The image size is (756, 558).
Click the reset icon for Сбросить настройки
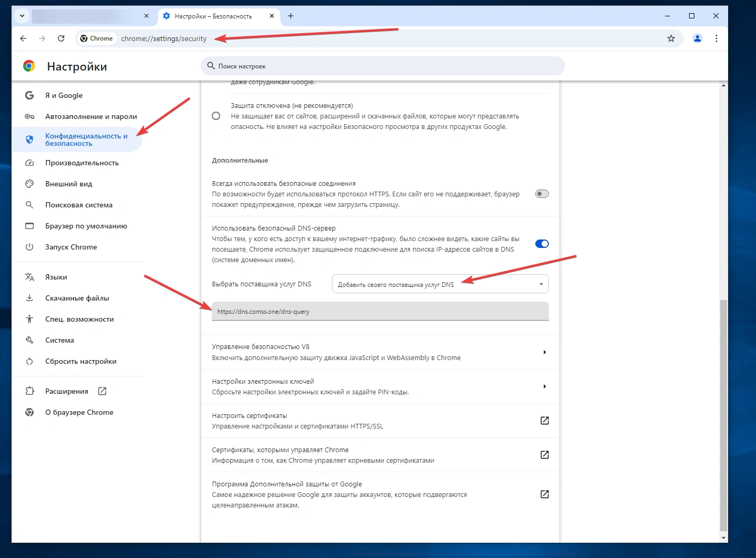(x=30, y=361)
